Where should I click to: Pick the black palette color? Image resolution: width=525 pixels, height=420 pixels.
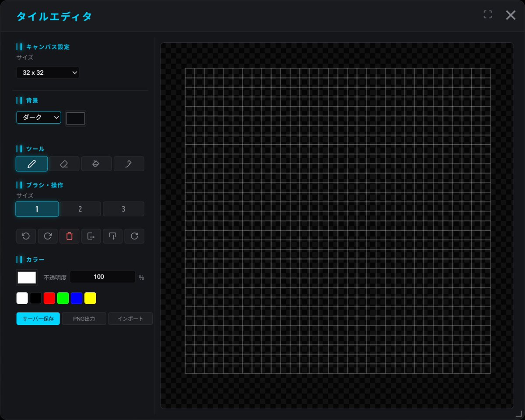pos(36,298)
